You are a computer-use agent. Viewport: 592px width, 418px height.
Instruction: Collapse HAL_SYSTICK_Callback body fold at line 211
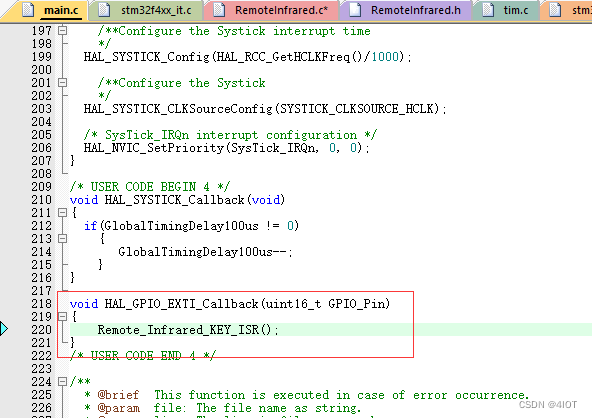[63, 213]
